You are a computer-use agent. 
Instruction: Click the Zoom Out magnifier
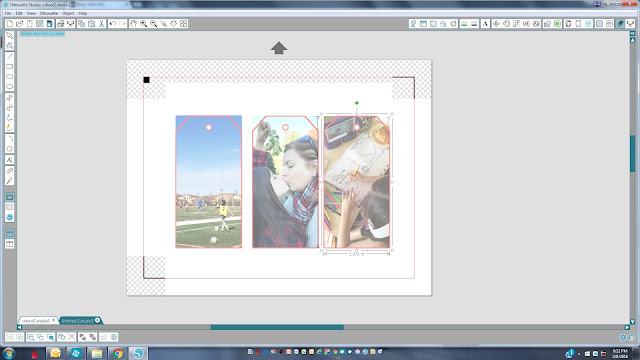153,24
